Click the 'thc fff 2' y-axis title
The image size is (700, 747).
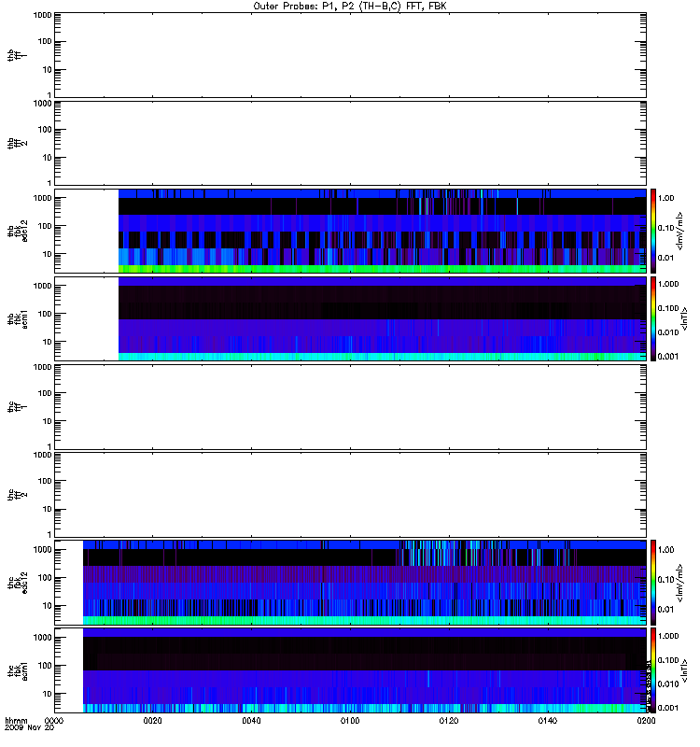click(x=17, y=495)
